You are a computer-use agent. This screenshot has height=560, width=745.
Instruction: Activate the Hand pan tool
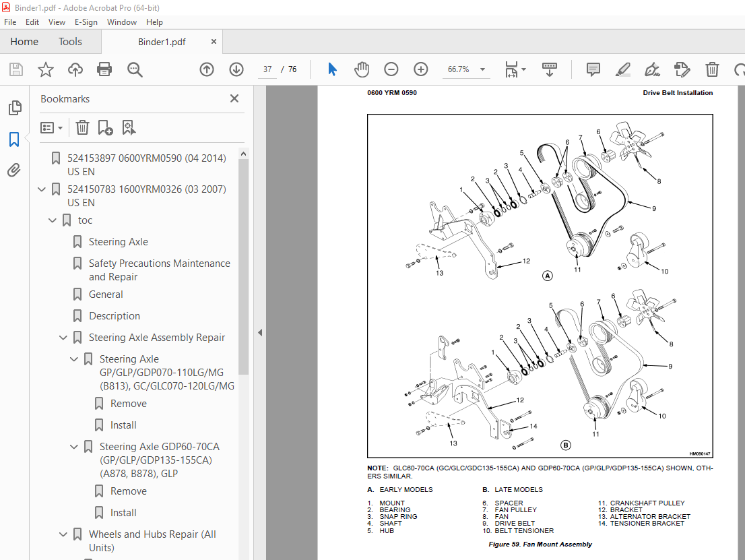(362, 69)
